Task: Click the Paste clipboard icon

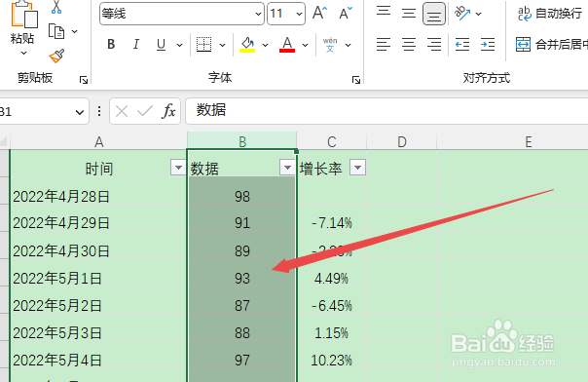Action: click(x=24, y=15)
